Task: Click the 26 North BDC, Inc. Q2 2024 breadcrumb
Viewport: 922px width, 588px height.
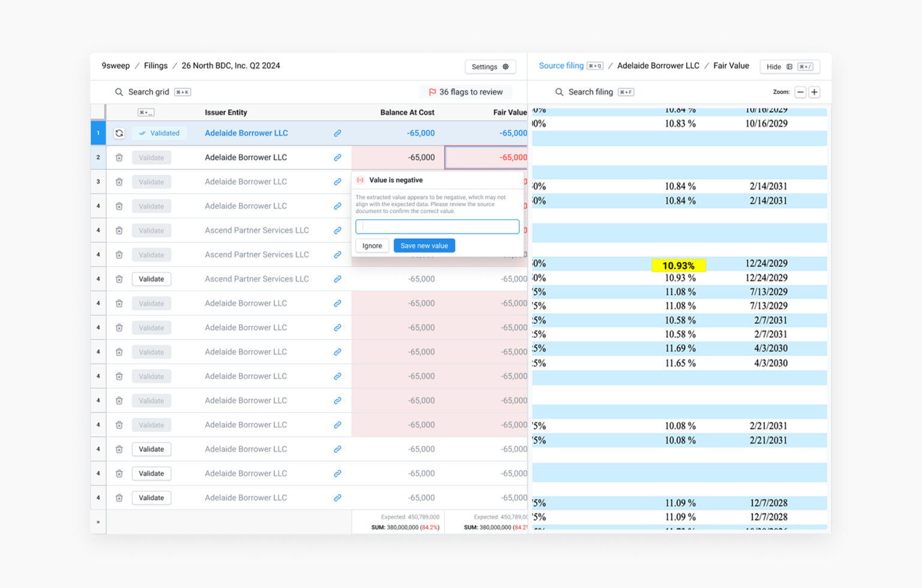Action: pyautogui.click(x=230, y=65)
